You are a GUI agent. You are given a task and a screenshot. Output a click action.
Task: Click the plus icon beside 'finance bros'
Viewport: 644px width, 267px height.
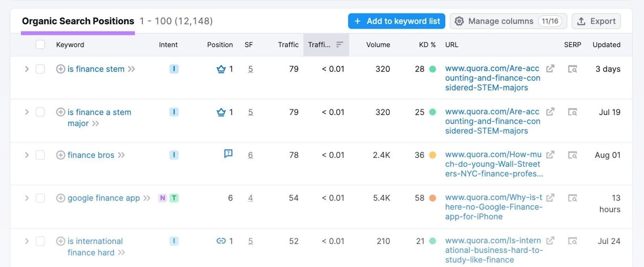[x=60, y=155]
